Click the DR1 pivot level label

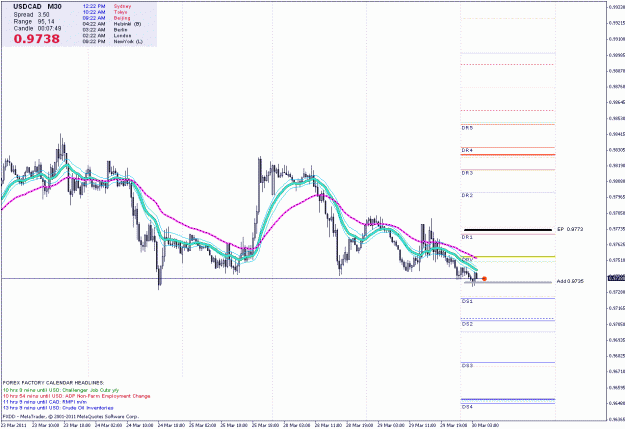(467, 237)
